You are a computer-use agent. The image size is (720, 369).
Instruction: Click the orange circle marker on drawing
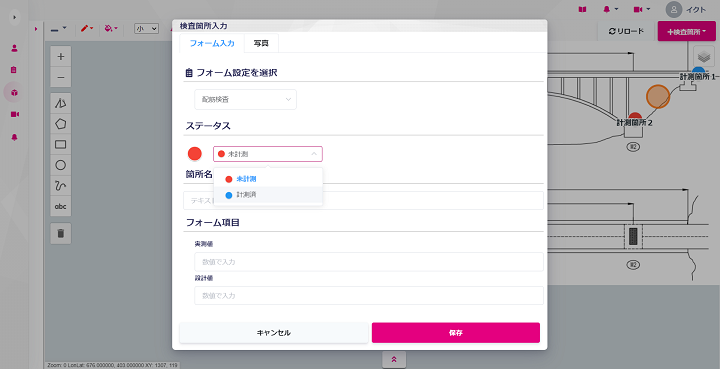pyautogui.click(x=658, y=96)
